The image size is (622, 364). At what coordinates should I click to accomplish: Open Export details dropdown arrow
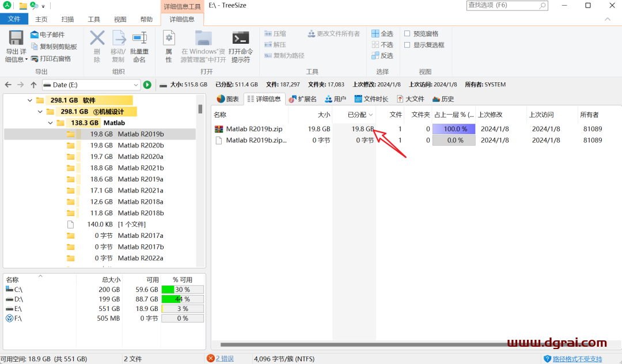[26, 59]
